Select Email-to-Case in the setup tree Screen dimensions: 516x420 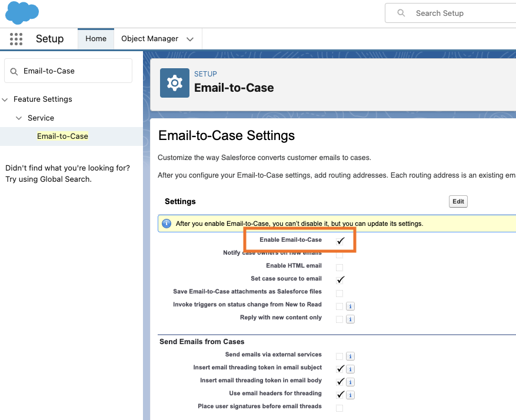[62, 136]
